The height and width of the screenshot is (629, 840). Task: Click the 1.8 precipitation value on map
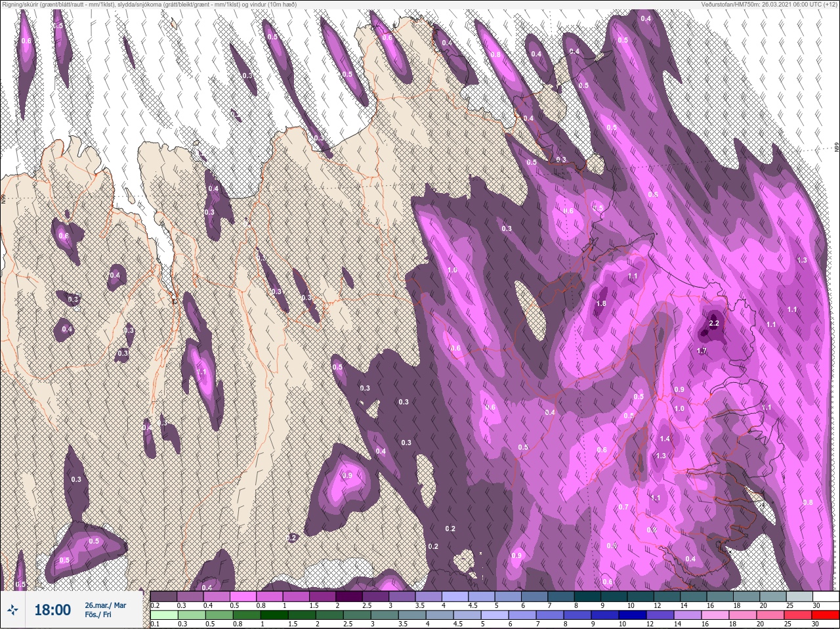coord(601,304)
